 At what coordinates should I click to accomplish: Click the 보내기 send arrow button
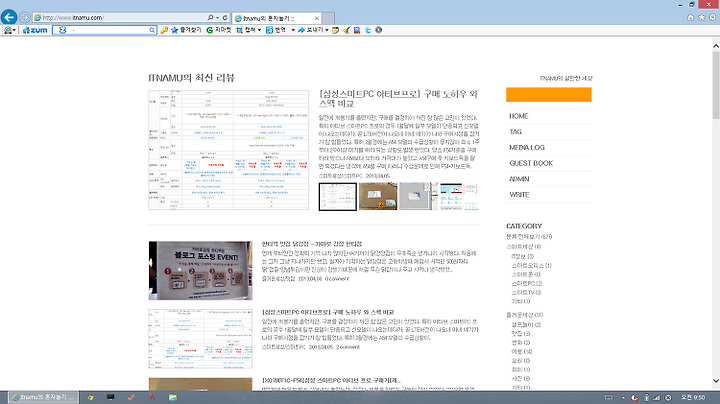click(x=310, y=30)
